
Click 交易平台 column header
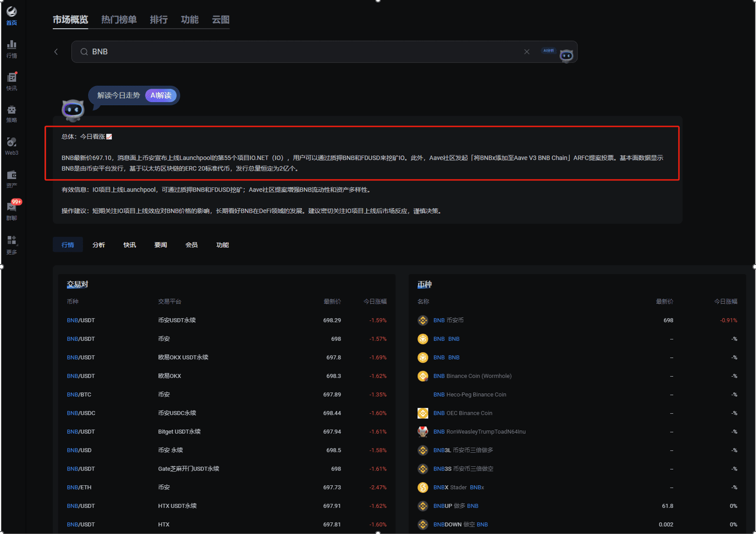click(170, 302)
